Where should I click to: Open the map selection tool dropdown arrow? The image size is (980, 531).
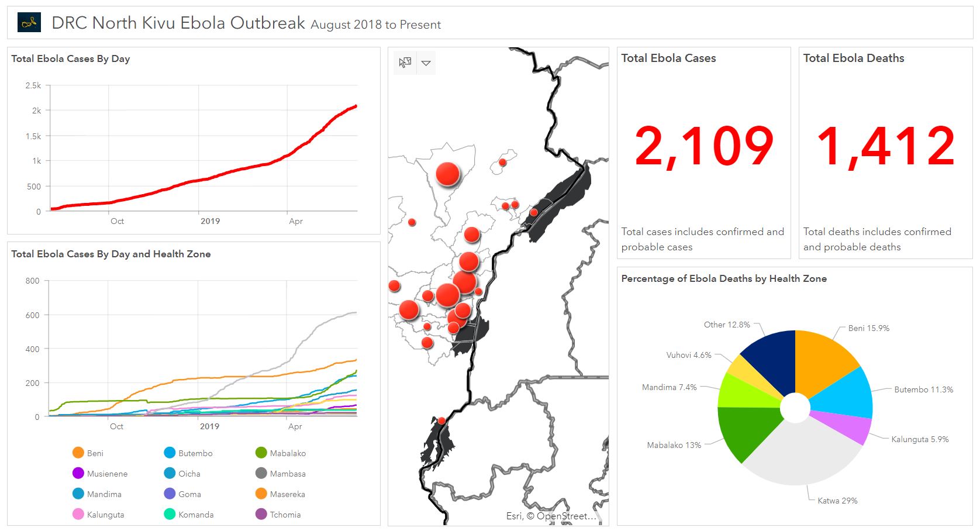pos(426,63)
